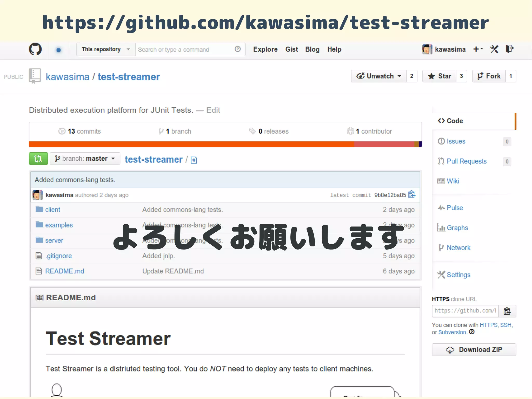This screenshot has height=399, width=532.
Task: Open Gist in top navigation
Action: point(291,49)
